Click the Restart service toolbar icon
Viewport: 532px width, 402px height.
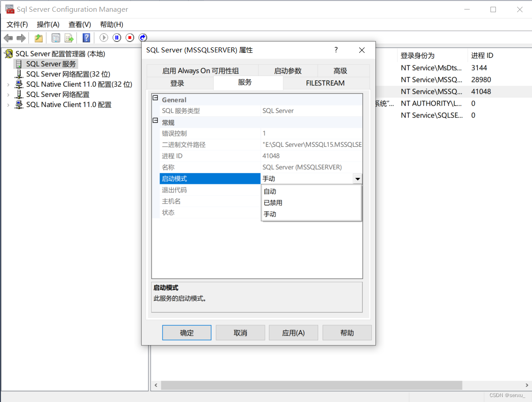tap(143, 37)
